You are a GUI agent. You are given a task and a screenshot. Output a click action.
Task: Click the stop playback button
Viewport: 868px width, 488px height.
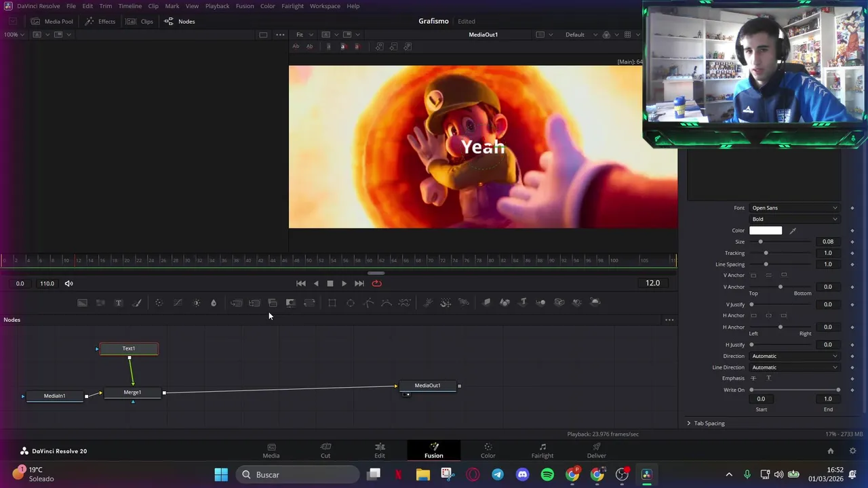(x=330, y=283)
